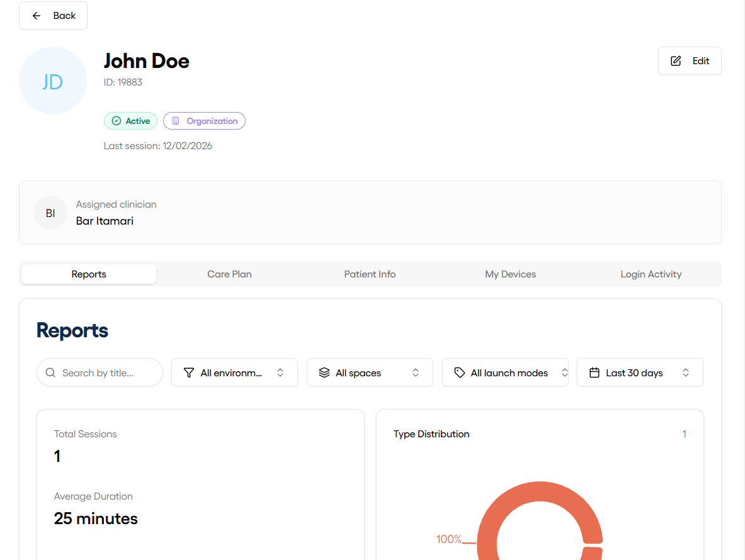Viewport: 745px width, 560px height.
Task: Click the magnifier search icon
Action: 50,372
